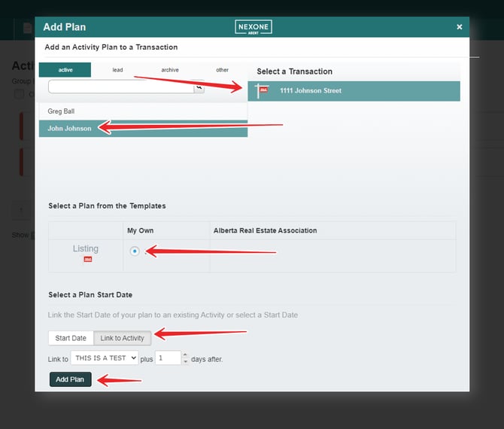The height and width of the screenshot is (429, 504).
Task: Choose the Link to Activity option button
Action: [x=123, y=338]
